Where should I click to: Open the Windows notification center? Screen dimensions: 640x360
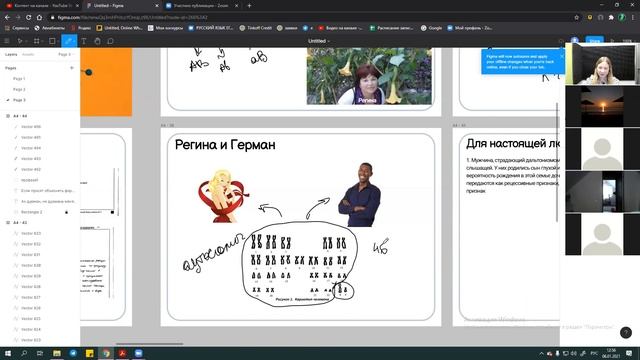tap(629, 353)
